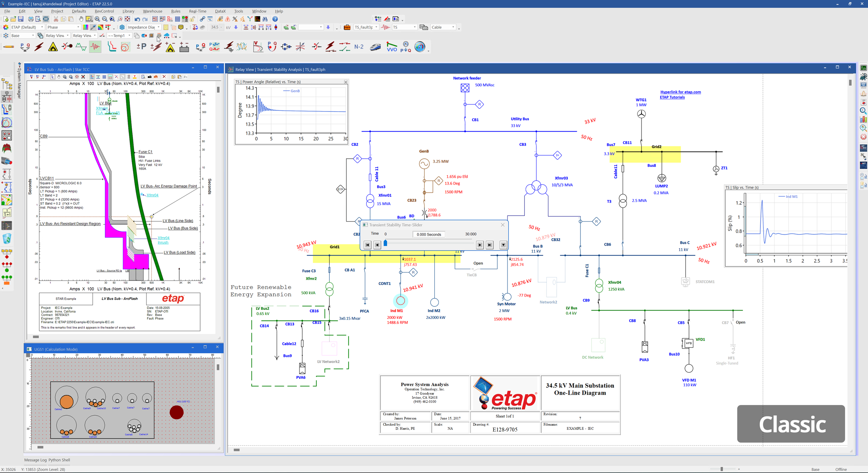
Task: Expand the TS_Fault3p study case dropdown
Action: tap(376, 27)
